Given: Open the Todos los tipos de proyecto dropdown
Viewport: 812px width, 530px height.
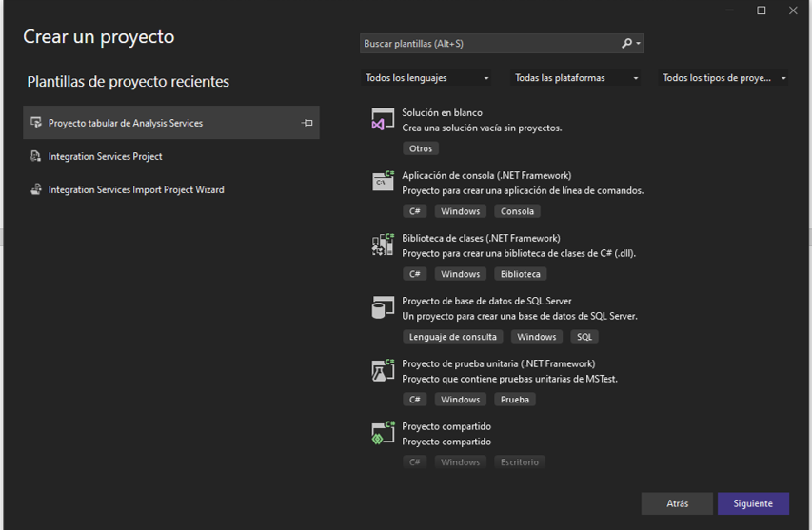Looking at the screenshot, I should pos(723,78).
